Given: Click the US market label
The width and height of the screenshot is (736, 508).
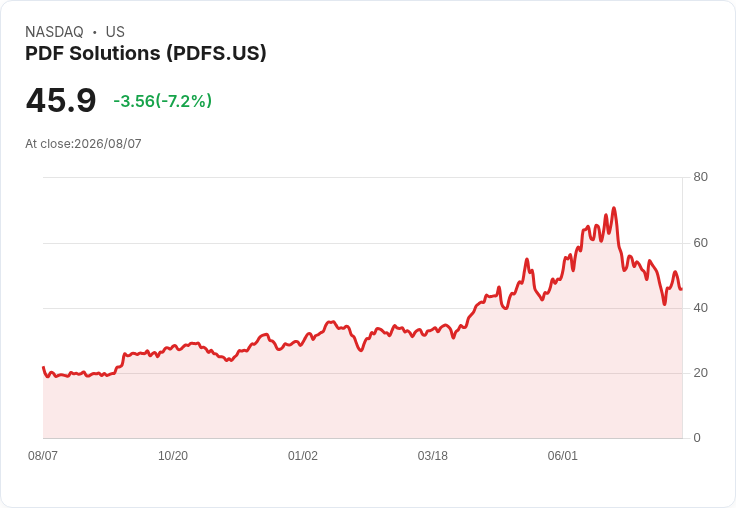Looking at the screenshot, I should coord(115,32).
